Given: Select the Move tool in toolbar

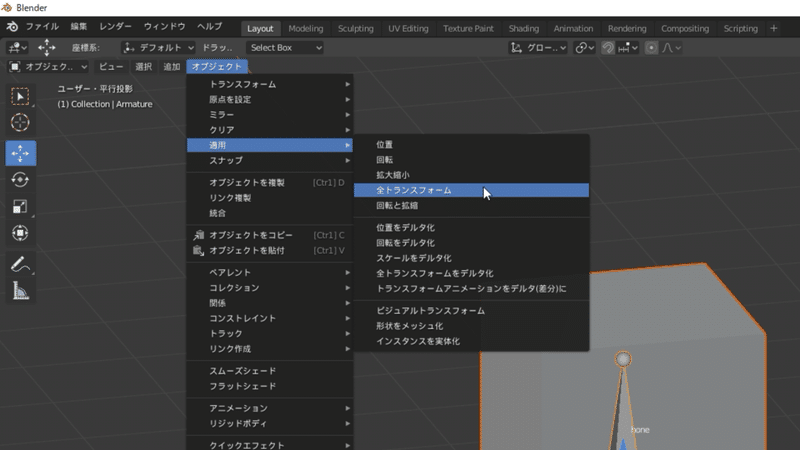Looking at the screenshot, I should [x=20, y=153].
